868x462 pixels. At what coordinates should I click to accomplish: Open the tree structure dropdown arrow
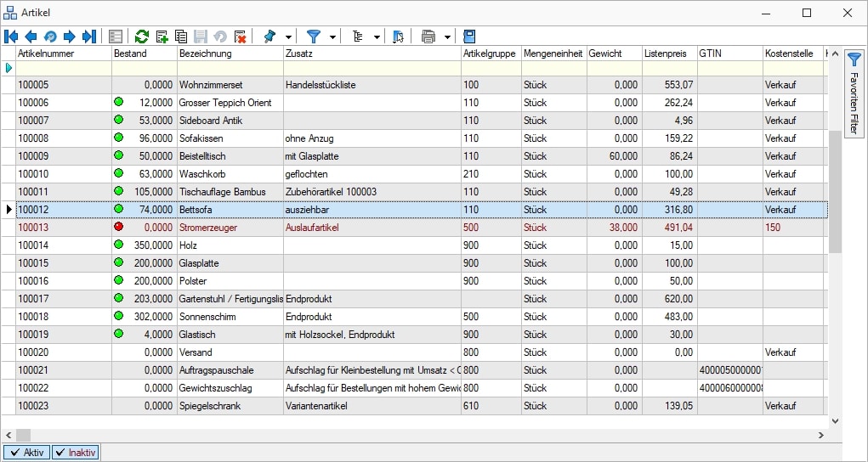tap(377, 37)
